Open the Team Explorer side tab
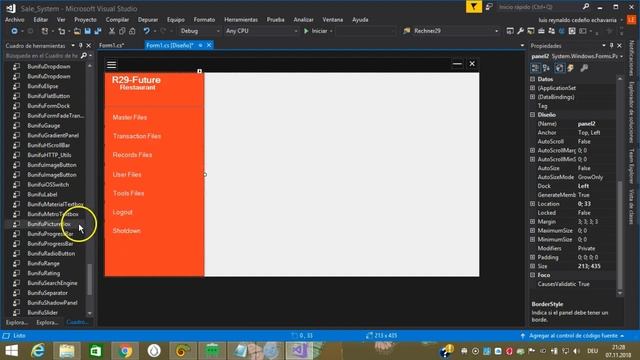Image resolution: width=640 pixels, height=360 pixels. pyautogui.click(x=631, y=165)
